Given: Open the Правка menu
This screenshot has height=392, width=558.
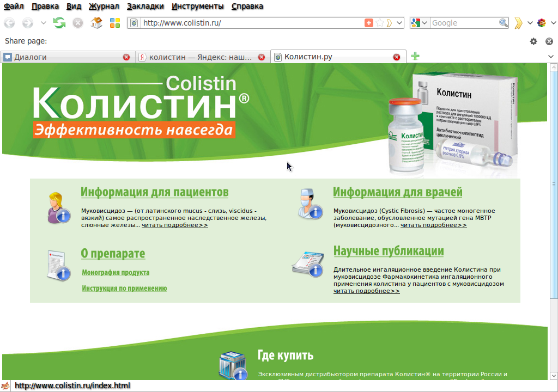Looking at the screenshot, I should click(x=45, y=6).
